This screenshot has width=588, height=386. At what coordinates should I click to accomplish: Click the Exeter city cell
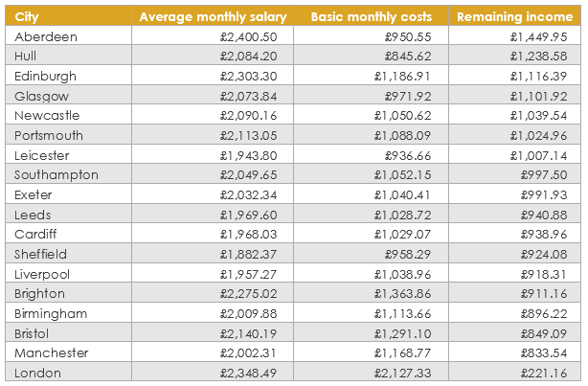(x=35, y=194)
